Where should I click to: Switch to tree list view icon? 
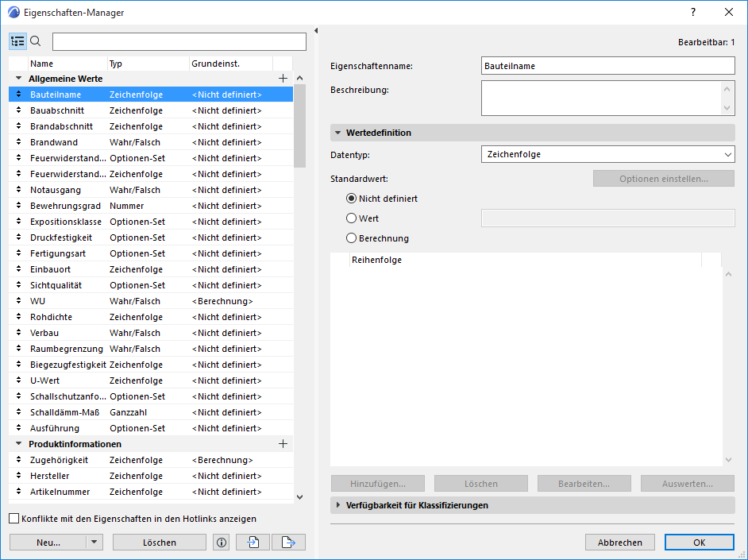click(17, 41)
